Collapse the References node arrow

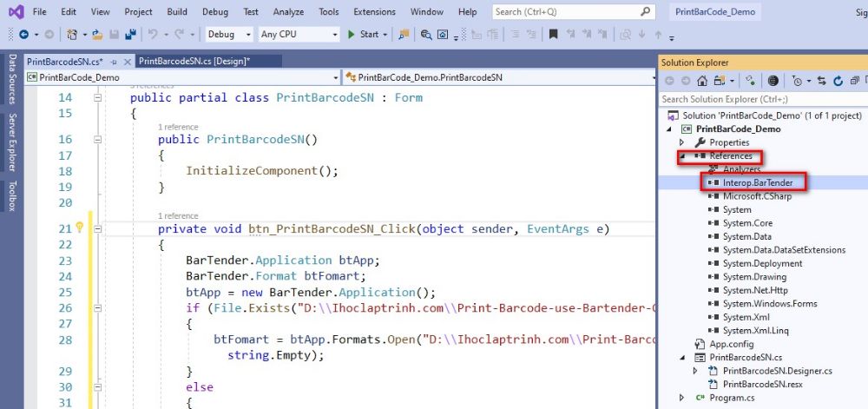682,156
